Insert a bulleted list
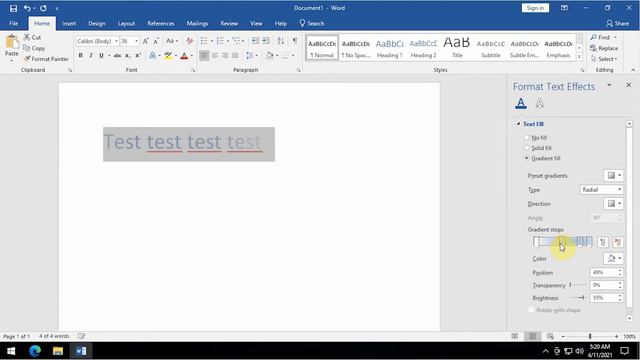Screen dimensions: 640x360 tap(204, 41)
